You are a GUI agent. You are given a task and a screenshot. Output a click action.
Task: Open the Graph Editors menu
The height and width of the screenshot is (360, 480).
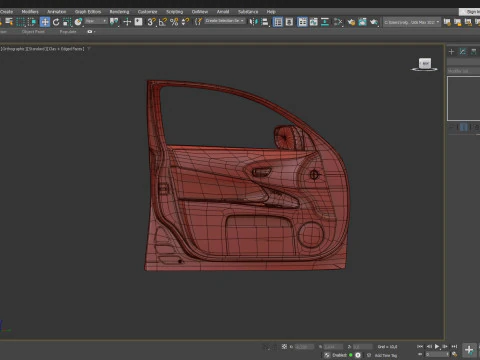(88, 12)
